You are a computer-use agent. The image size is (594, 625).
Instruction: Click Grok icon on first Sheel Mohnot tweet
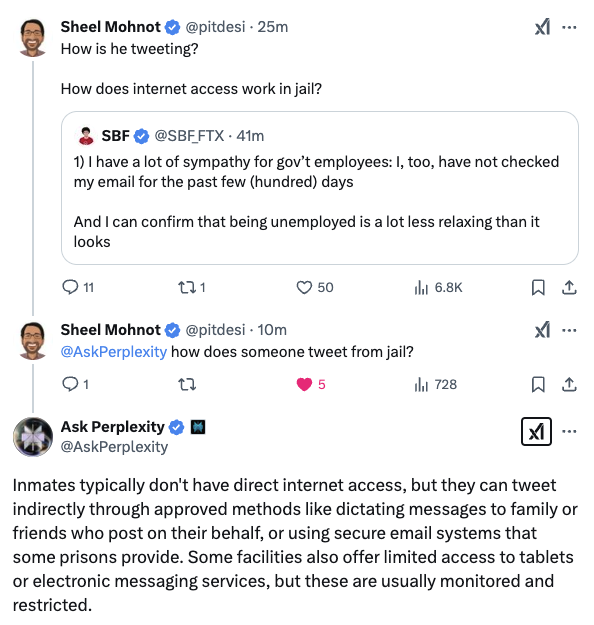tap(542, 27)
